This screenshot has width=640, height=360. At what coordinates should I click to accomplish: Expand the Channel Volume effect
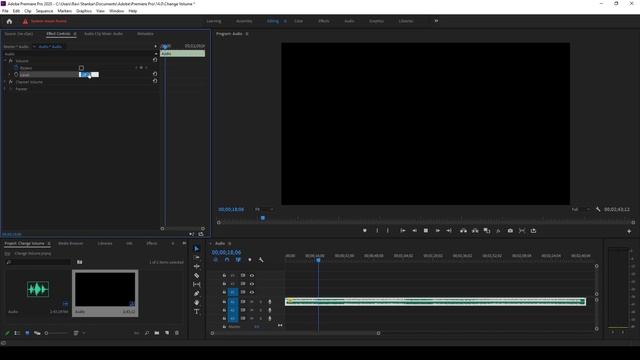click(5, 82)
